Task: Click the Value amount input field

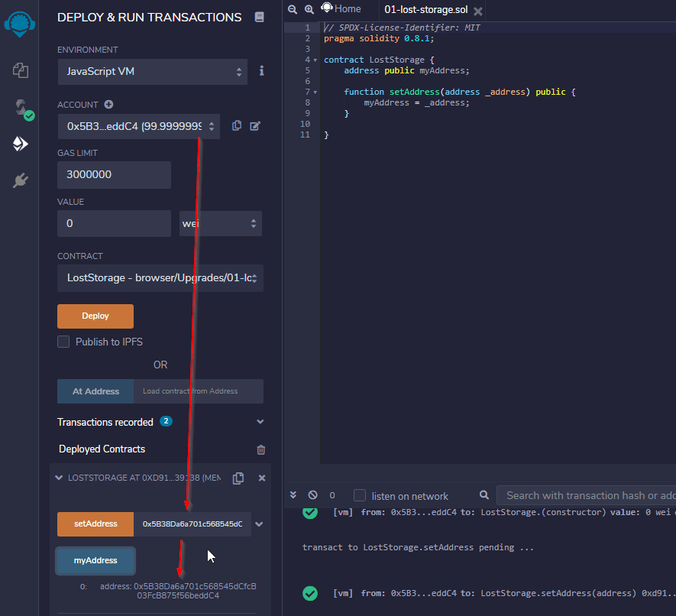Action: (115, 223)
